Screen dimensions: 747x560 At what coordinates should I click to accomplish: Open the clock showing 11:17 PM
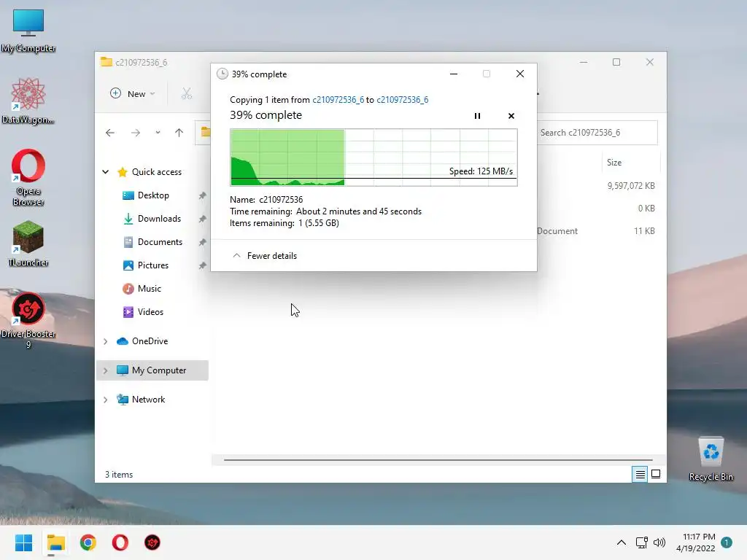click(696, 542)
